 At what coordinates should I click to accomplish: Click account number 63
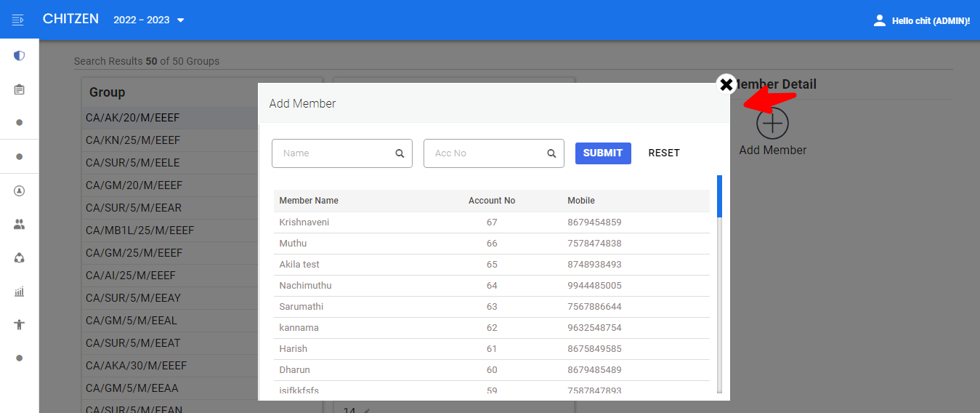coord(492,307)
